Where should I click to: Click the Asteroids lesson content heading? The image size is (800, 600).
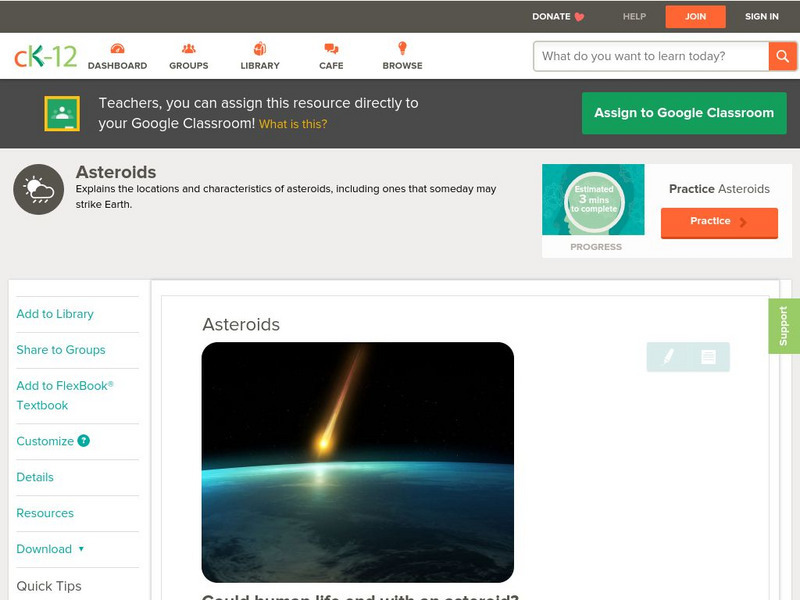point(241,324)
